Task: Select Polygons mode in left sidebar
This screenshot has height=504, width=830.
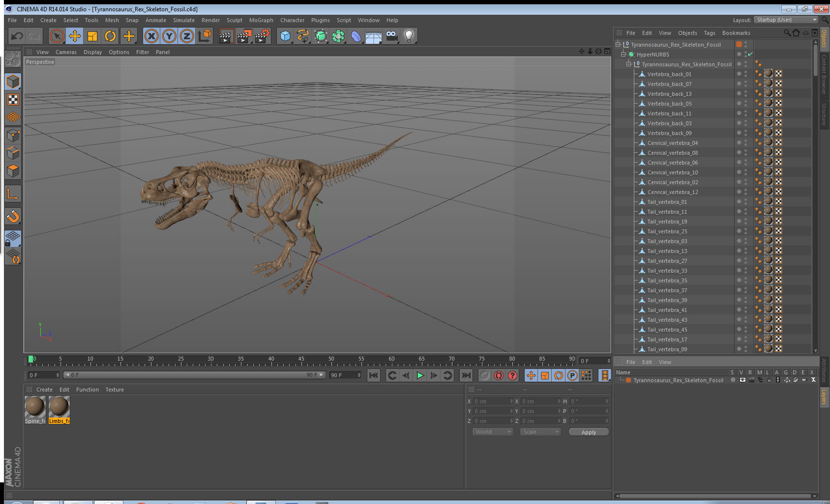Action: [13, 171]
